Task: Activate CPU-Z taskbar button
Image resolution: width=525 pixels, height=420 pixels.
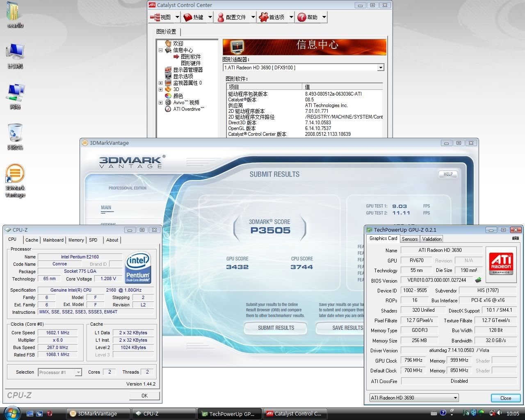Action: point(164,413)
